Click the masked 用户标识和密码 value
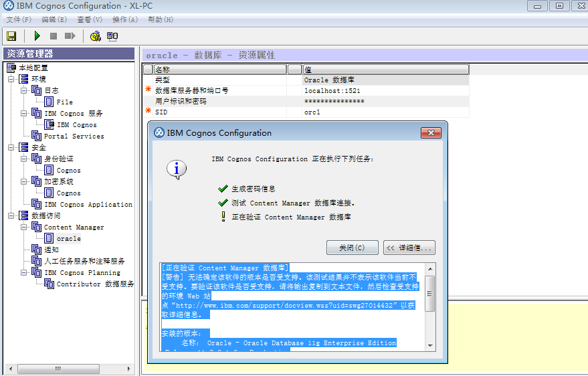588x376 pixels. click(x=385, y=101)
